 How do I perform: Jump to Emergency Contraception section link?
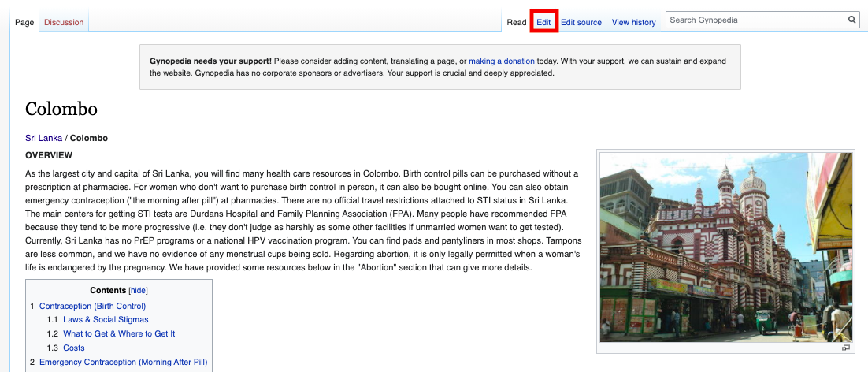(x=123, y=362)
